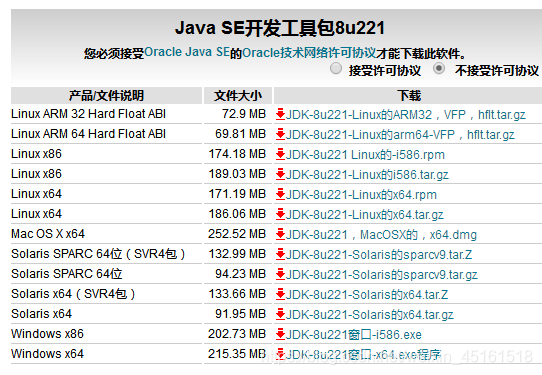Click the 91.95 MB file size

pos(241,314)
